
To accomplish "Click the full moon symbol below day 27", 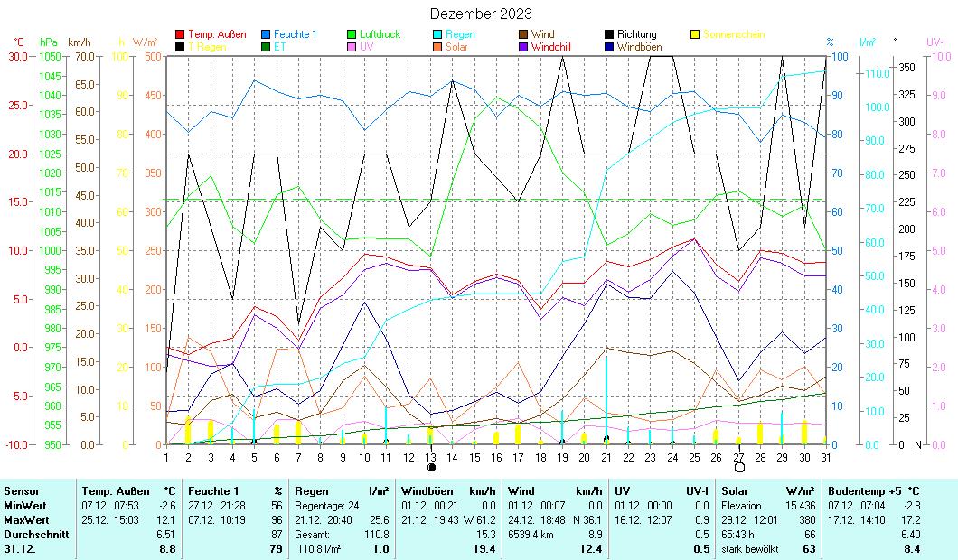I will [x=739, y=468].
